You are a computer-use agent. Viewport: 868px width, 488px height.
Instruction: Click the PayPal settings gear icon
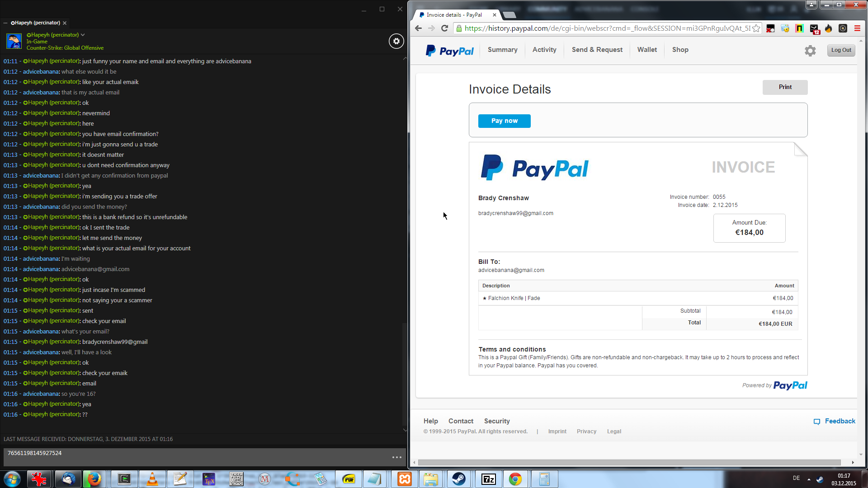(810, 51)
